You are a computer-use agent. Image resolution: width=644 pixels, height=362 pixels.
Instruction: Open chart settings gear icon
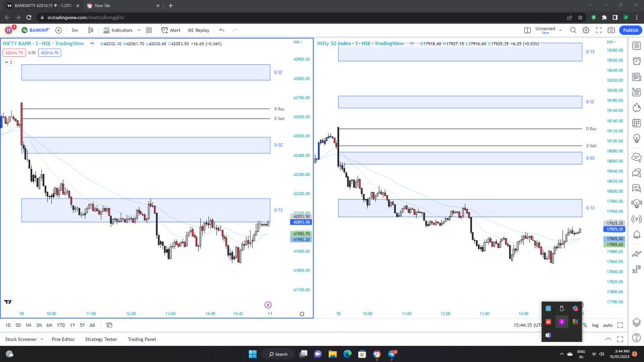point(586,31)
